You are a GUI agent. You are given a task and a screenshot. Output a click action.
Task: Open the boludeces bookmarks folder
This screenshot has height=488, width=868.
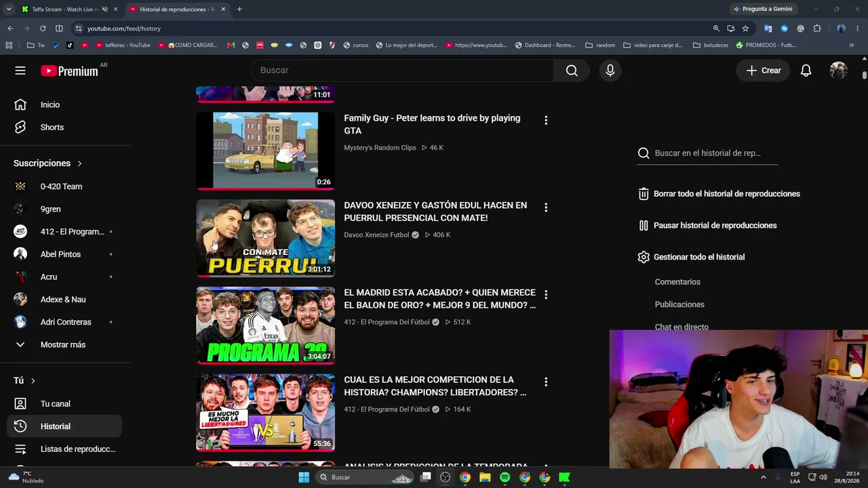pos(711,45)
